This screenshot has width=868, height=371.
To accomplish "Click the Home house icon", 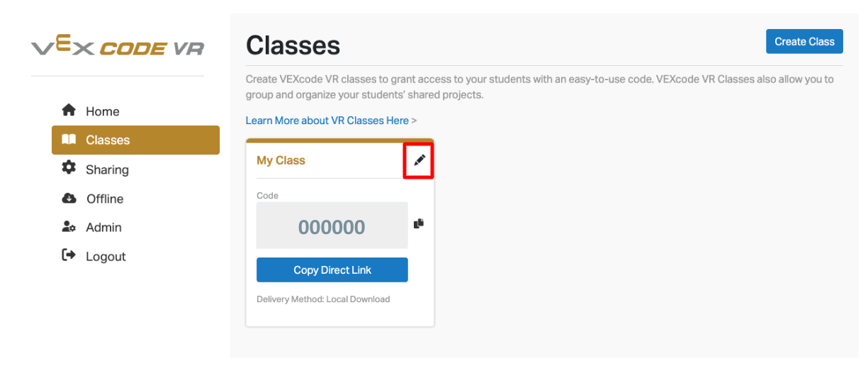I will click(69, 111).
